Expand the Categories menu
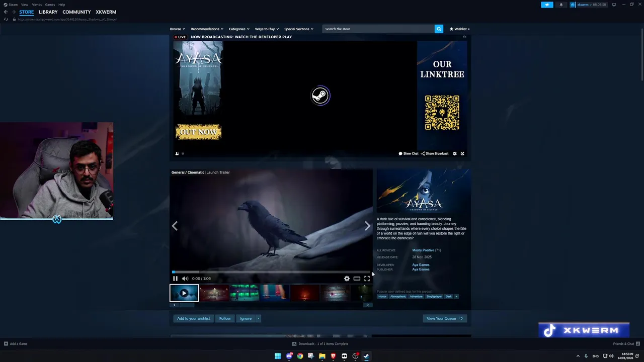The height and width of the screenshot is (362, 644). (x=239, y=29)
